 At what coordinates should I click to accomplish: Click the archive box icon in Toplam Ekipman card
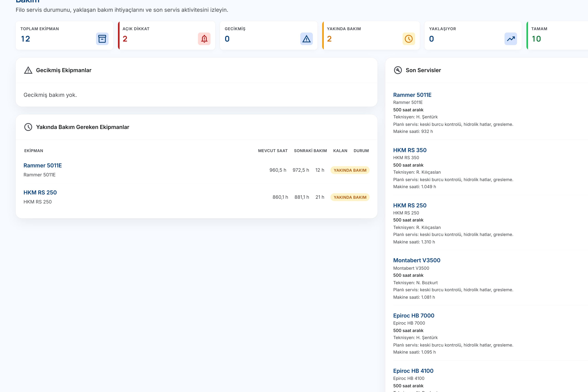[x=102, y=39]
